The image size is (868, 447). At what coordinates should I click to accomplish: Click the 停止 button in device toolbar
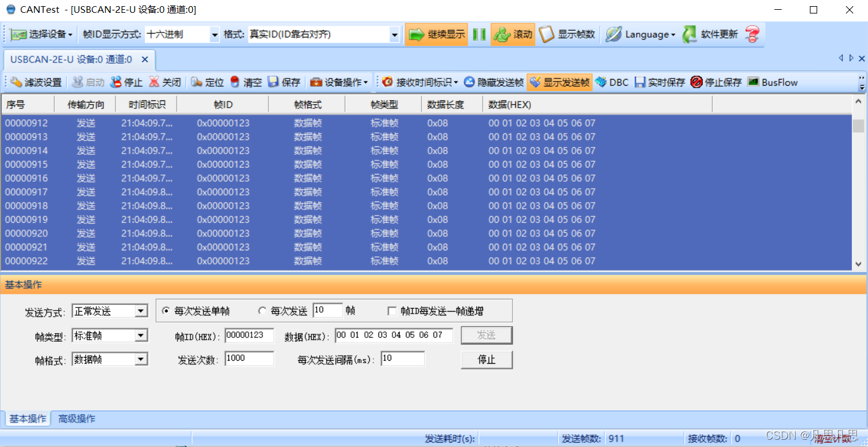pos(126,82)
